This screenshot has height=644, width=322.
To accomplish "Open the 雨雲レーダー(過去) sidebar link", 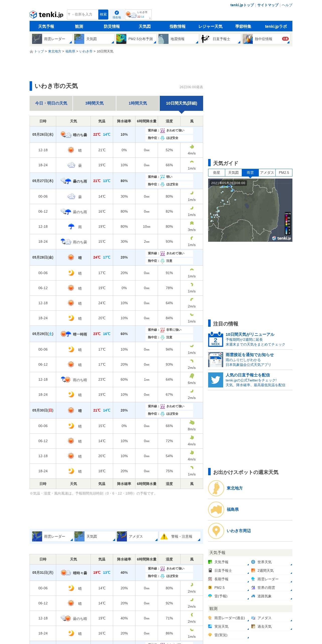I will click(230, 618).
